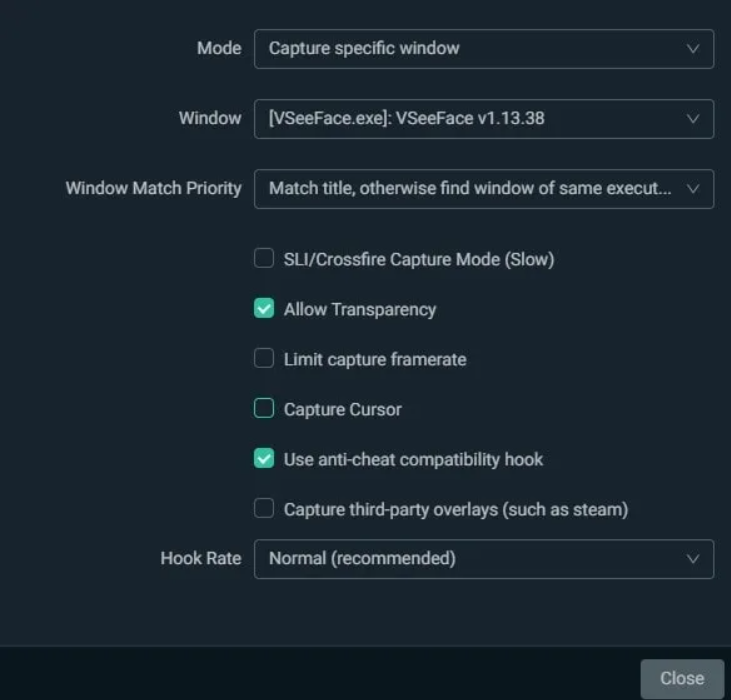731x700 pixels.
Task: Tick the Capture Cursor checkbox
Action: pos(264,408)
